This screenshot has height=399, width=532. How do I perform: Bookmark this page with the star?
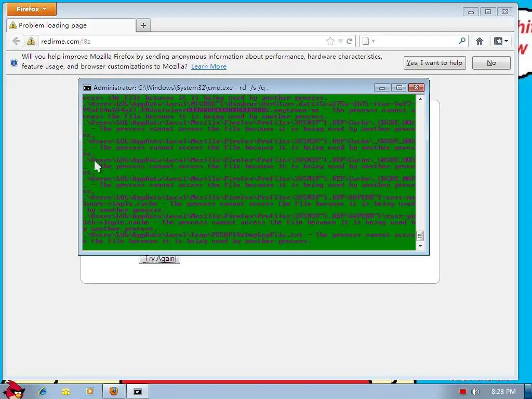tap(330, 42)
